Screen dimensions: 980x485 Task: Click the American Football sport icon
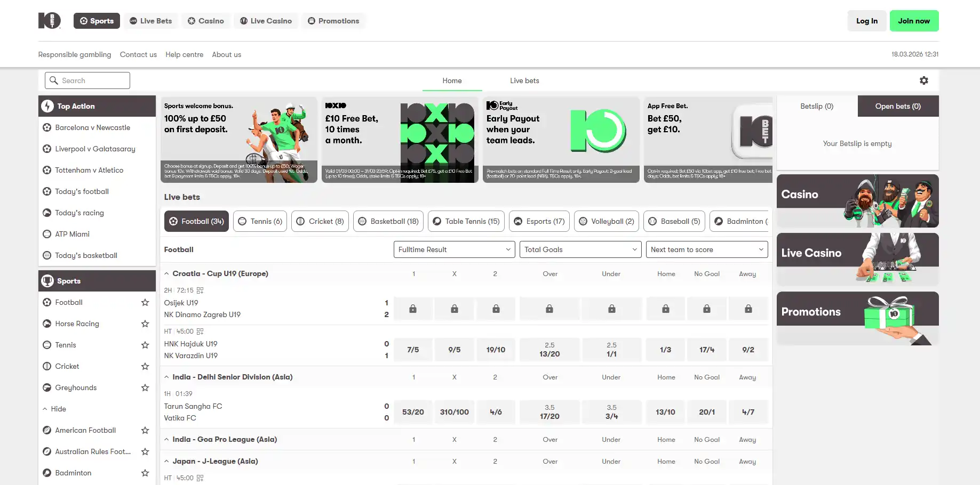click(47, 430)
